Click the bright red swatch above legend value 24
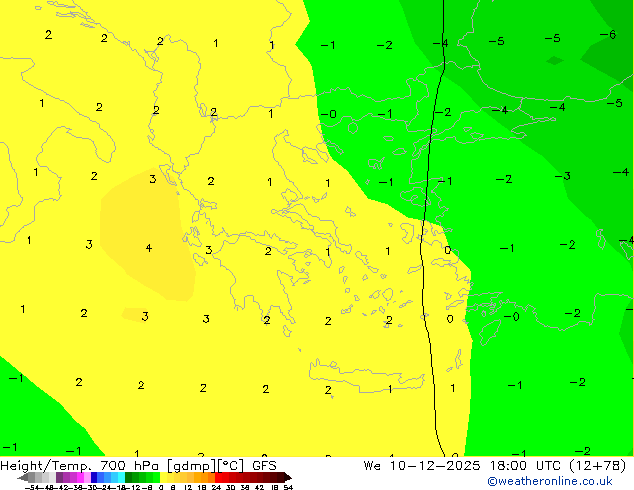Viewport: 634px width, 490px height. (x=219, y=477)
